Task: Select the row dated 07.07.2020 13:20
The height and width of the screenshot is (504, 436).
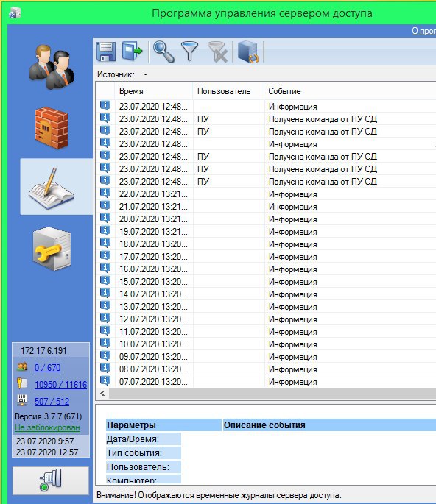Action: [x=266, y=382]
